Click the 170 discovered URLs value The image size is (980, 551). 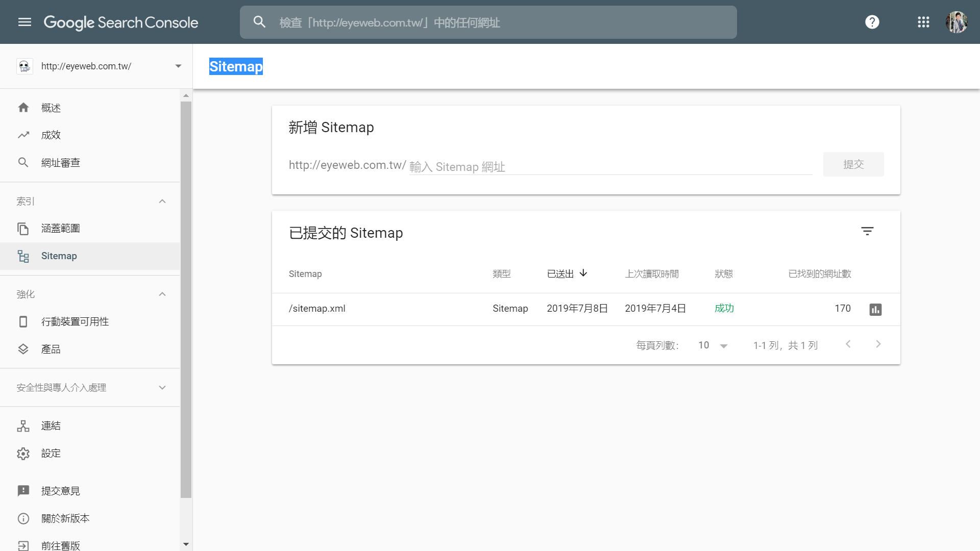843,308
